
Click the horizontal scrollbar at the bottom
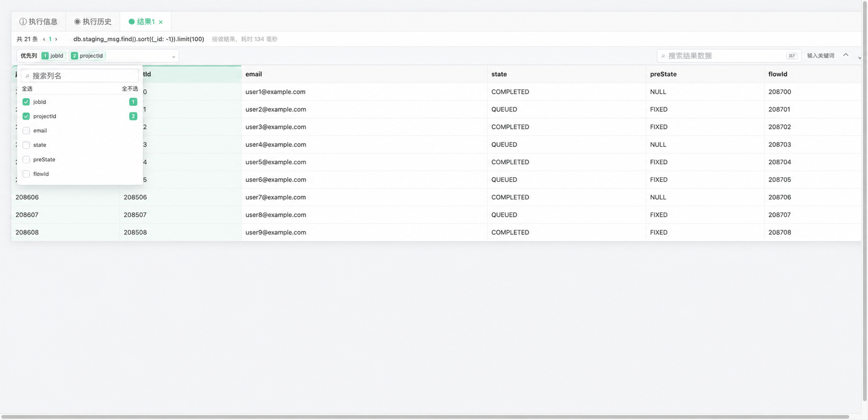(425, 417)
